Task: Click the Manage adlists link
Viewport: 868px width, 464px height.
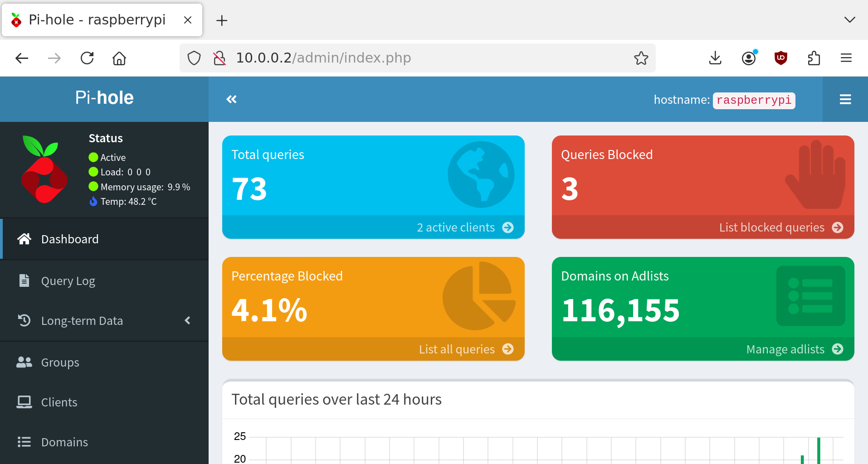Action: (x=785, y=349)
